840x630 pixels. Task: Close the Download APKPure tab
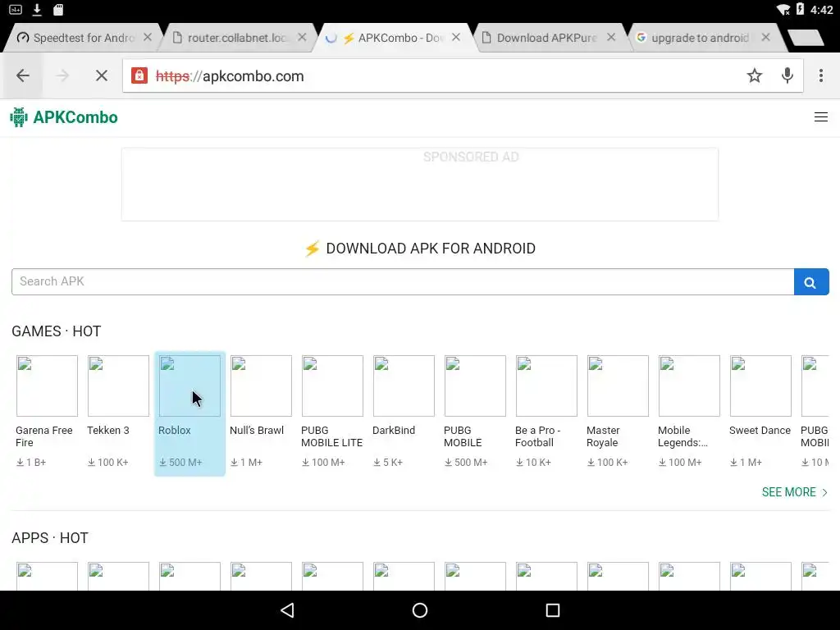(610, 37)
